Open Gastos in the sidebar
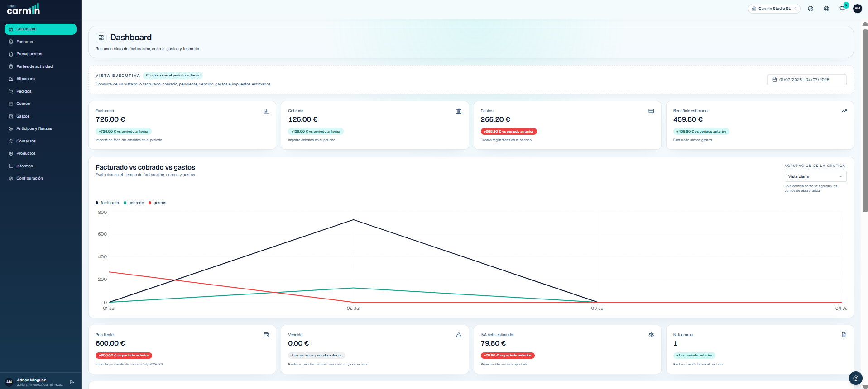Screen dimensions: 868x389 (x=40, y=116)
